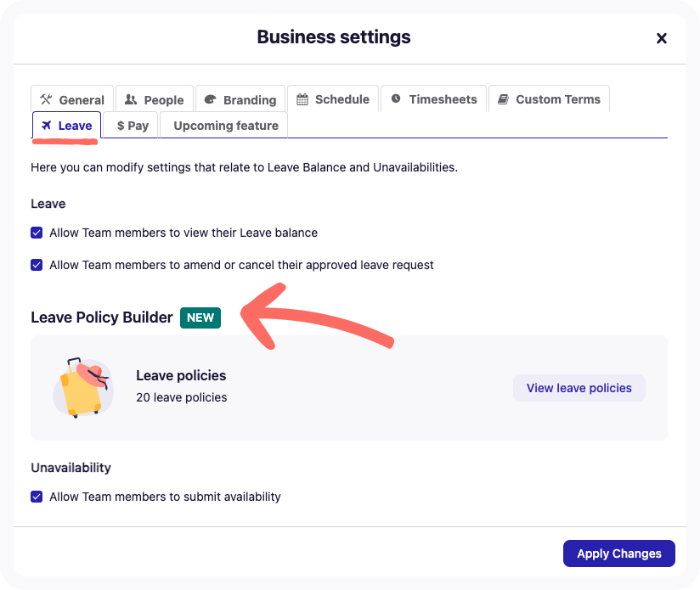Click the Leave tab's airplane icon
The height and width of the screenshot is (590, 700).
(x=47, y=126)
